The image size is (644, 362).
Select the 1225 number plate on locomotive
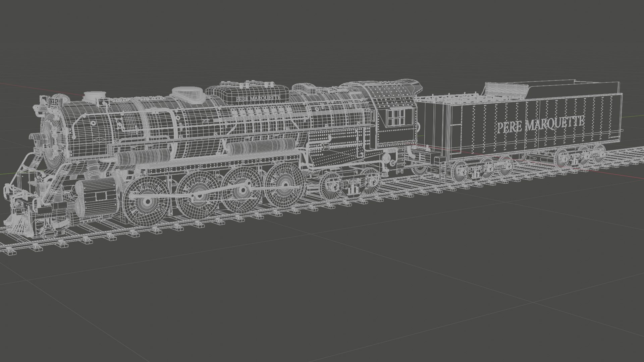pos(53,102)
